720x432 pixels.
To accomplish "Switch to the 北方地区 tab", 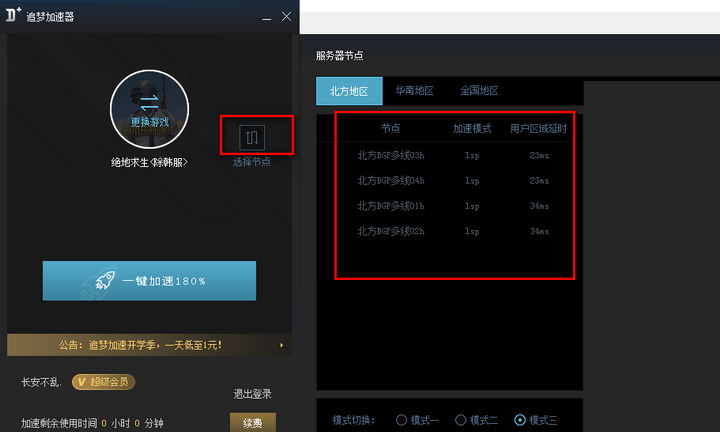I will (x=349, y=91).
